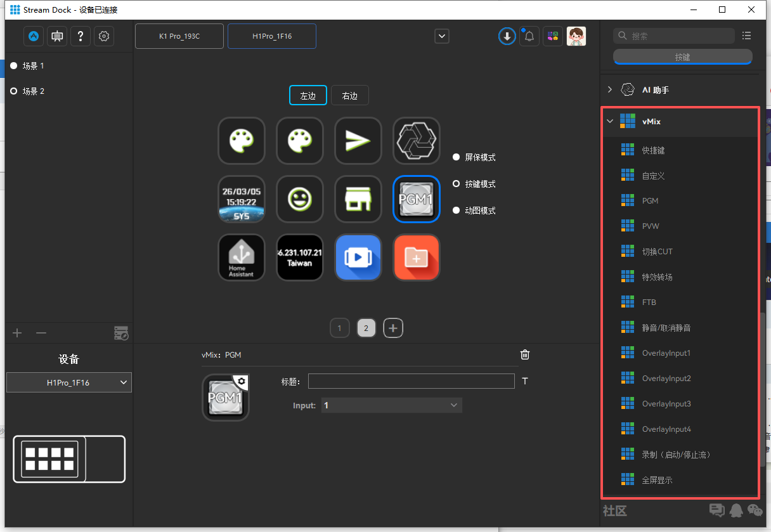Click the orange add-folder key icon
The width and height of the screenshot is (771, 532).
416,257
